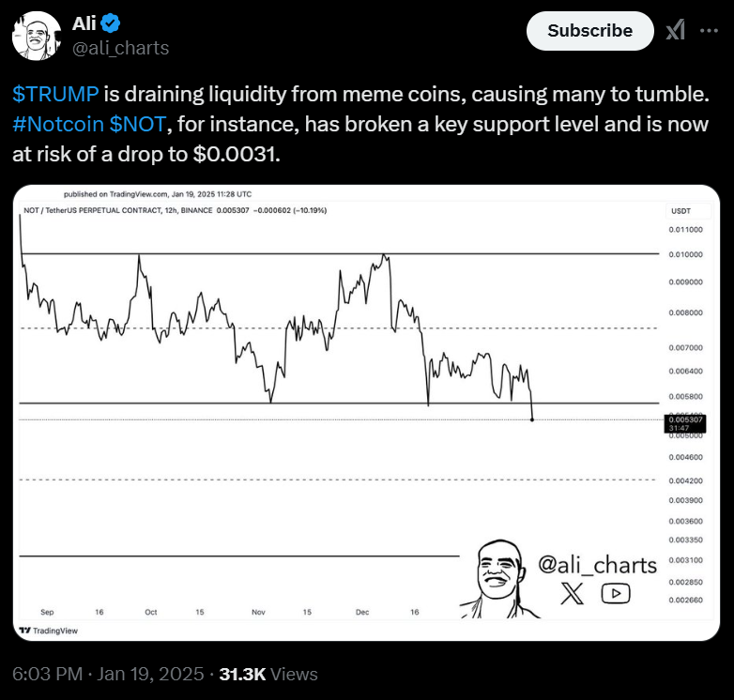Screen dimensions: 734x700
Task: View the 31.3K Views count details
Action: 268,675
